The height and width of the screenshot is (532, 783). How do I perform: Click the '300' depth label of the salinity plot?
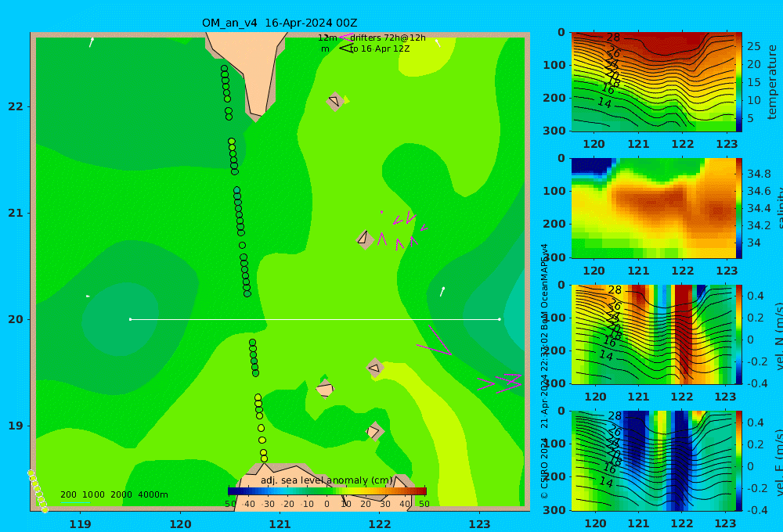click(x=554, y=257)
